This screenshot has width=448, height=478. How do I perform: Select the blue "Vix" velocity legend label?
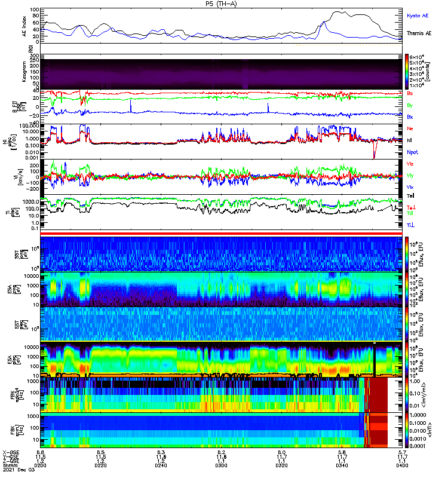[x=410, y=187]
